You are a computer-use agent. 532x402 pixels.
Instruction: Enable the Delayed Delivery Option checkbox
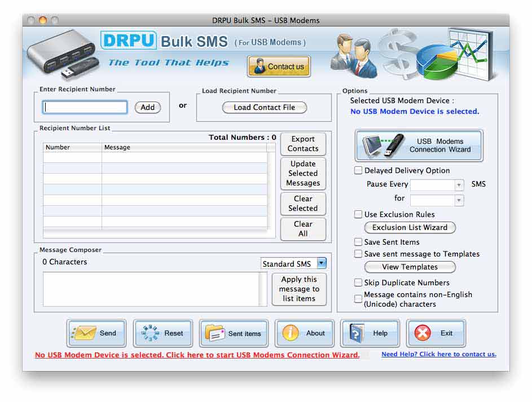tap(358, 170)
